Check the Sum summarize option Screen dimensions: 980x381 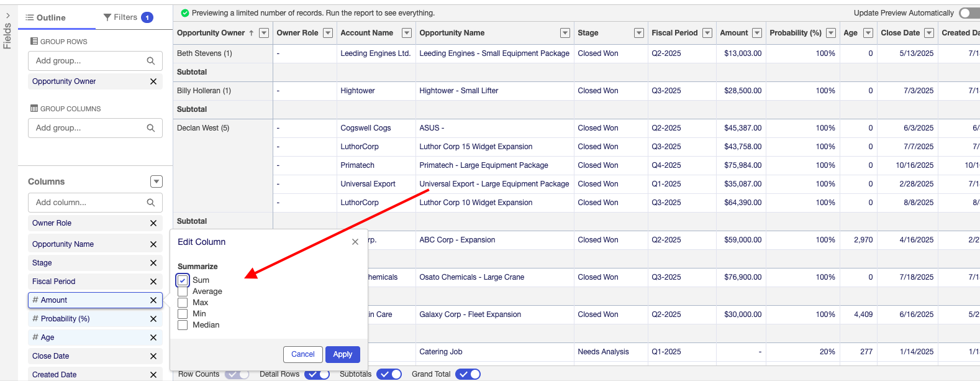click(x=183, y=280)
